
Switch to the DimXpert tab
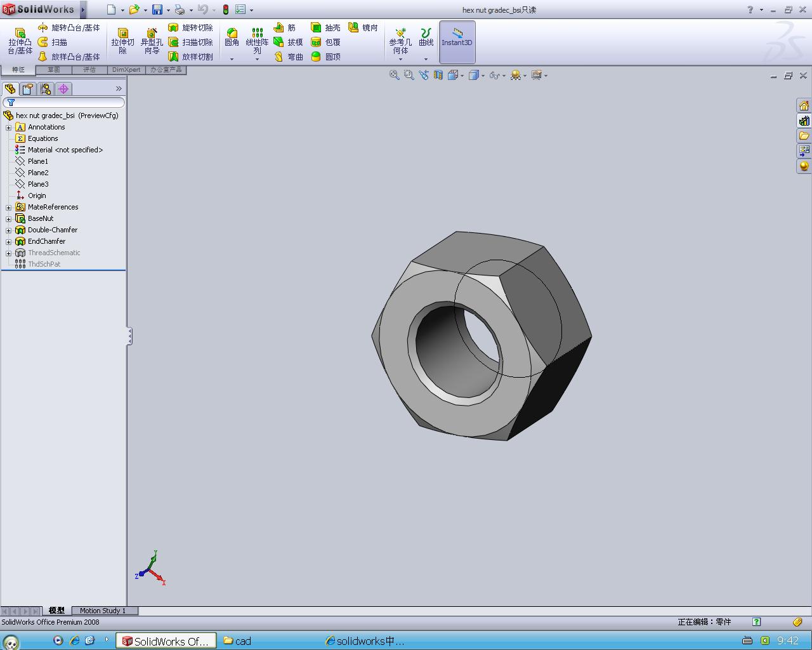[126, 70]
